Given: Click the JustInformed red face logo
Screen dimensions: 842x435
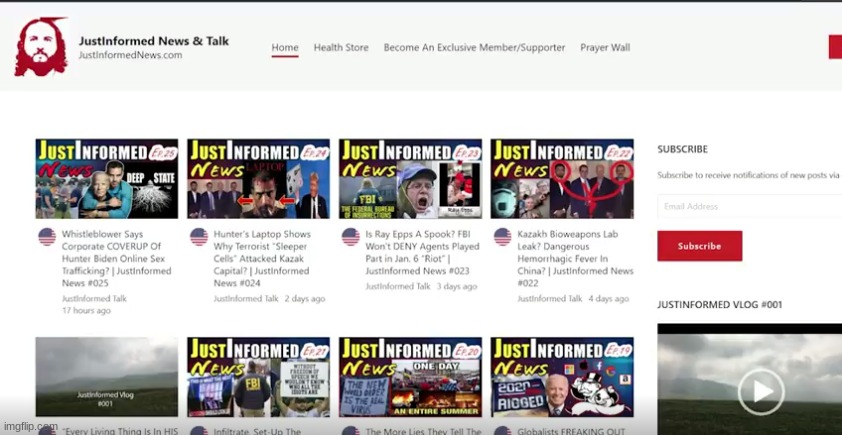Looking at the screenshot, I should point(41,47).
